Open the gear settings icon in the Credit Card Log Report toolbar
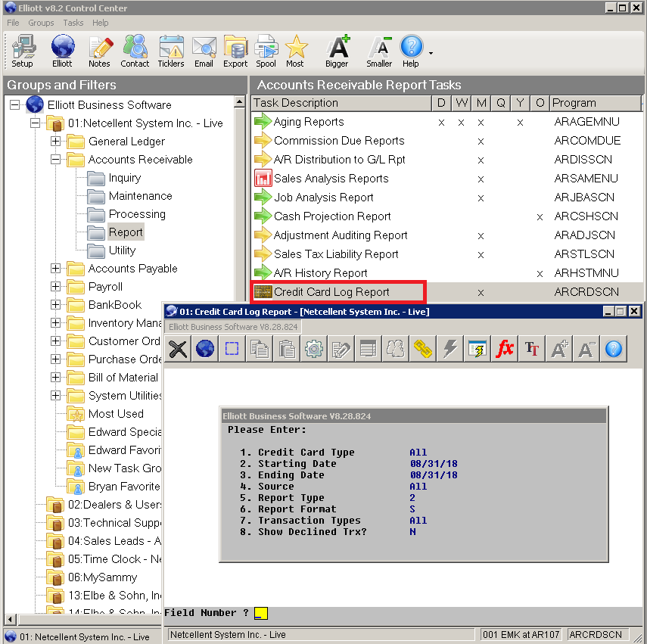Image resolution: width=647 pixels, height=644 pixels. pyautogui.click(x=314, y=349)
